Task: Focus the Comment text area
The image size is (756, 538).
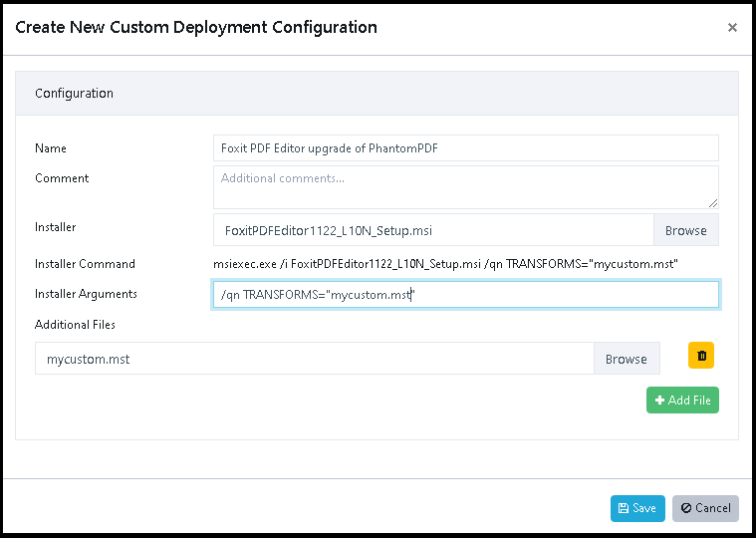Action: (x=466, y=187)
